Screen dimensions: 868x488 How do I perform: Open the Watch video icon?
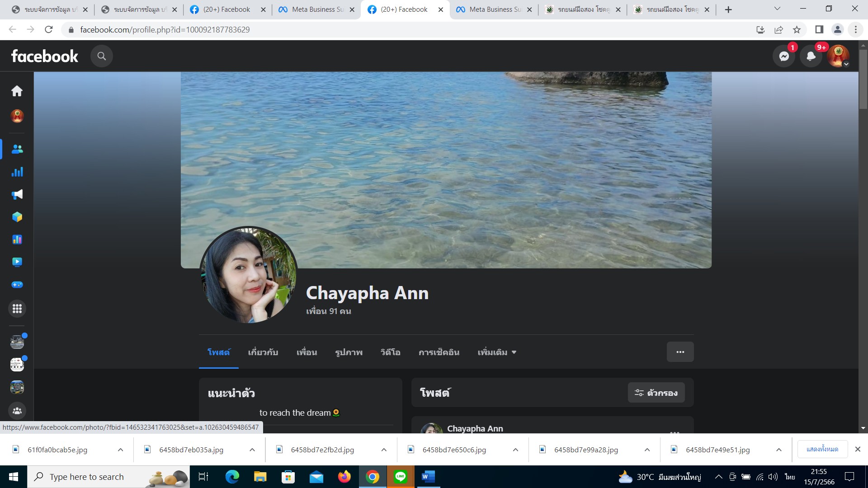point(17,262)
